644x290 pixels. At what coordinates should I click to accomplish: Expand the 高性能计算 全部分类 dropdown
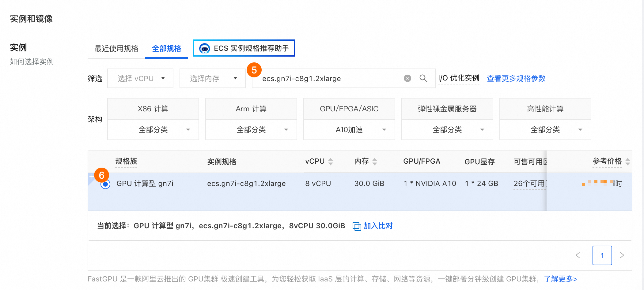pos(545,130)
